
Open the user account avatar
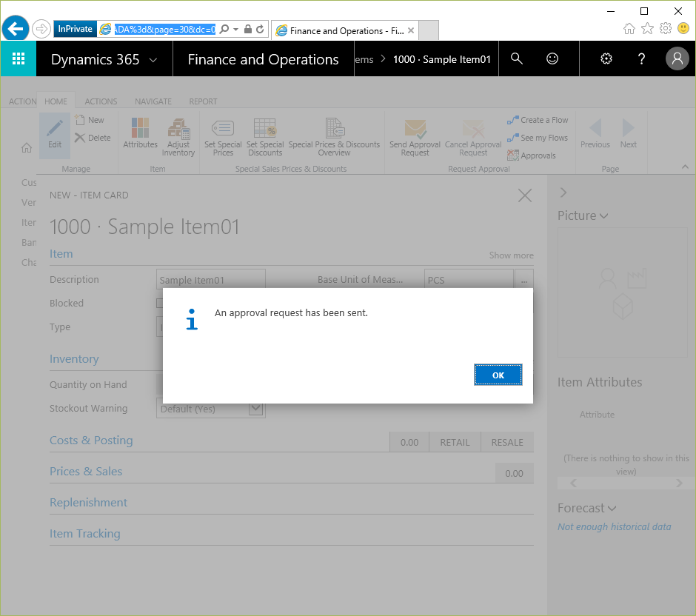677,58
